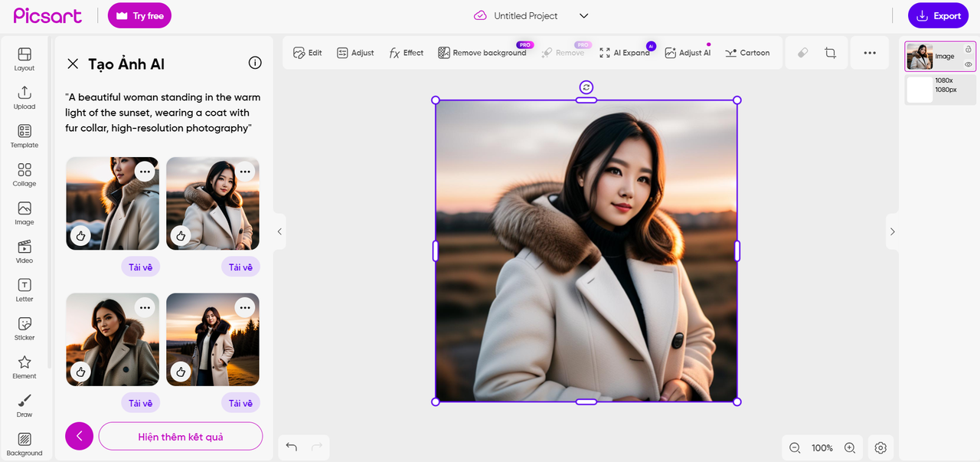Toggle visibility of the Image layer
Image resolution: width=980 pixels, height=462 pixels.
pos(969,64)
